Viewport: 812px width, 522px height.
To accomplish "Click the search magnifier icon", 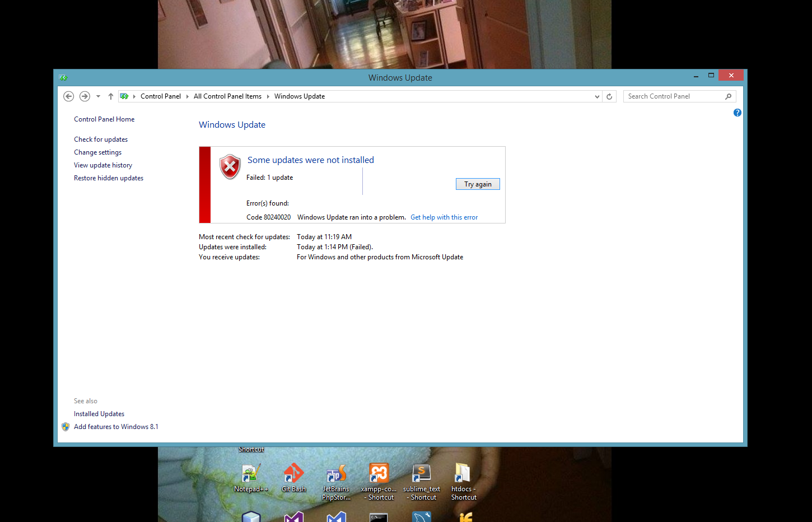I will 728,96.
